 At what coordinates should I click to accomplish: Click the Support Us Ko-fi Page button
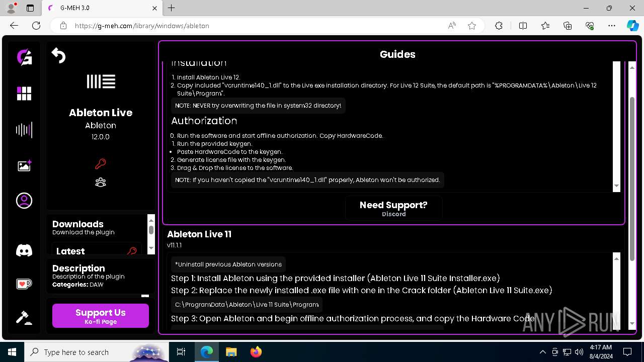(x=101, y=316)
